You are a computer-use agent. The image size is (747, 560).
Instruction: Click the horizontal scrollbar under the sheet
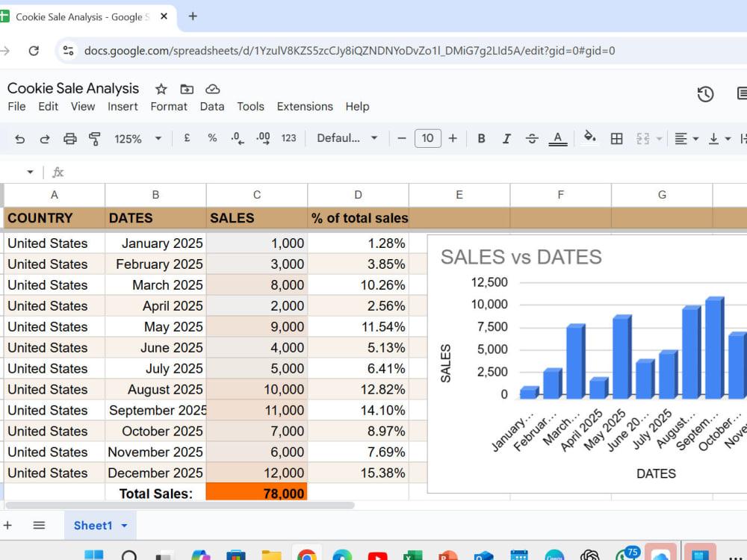(x=179, y=505)
